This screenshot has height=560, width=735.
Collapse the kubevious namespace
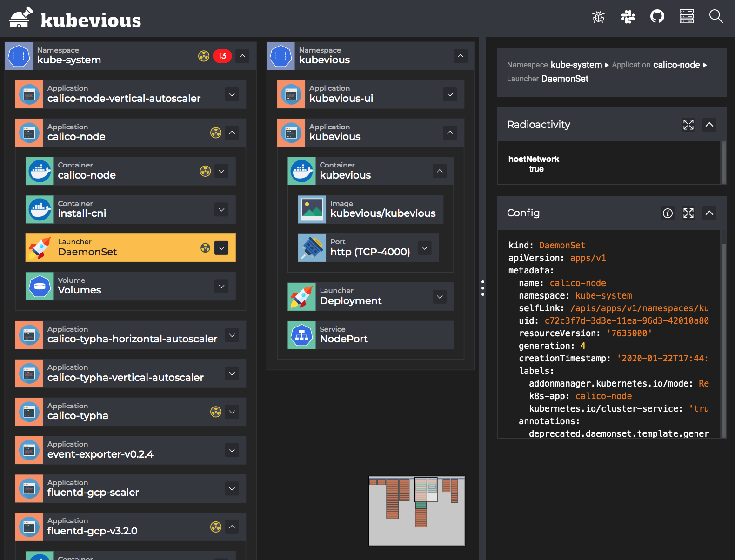point(461,56)
